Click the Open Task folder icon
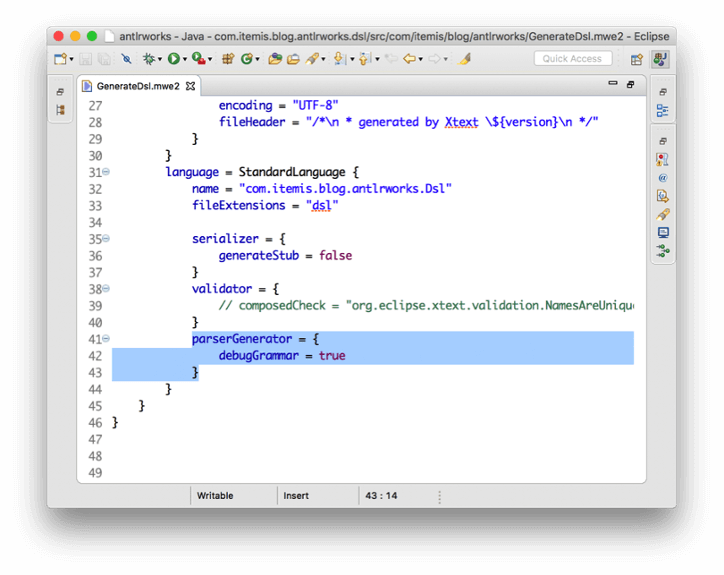This screenshot has width=724, height=575. point(293,59)
